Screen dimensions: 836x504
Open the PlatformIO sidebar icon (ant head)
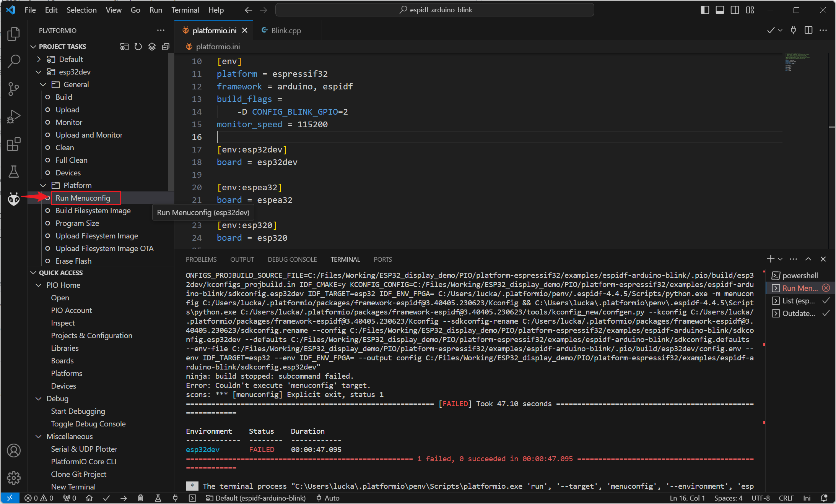14,199
